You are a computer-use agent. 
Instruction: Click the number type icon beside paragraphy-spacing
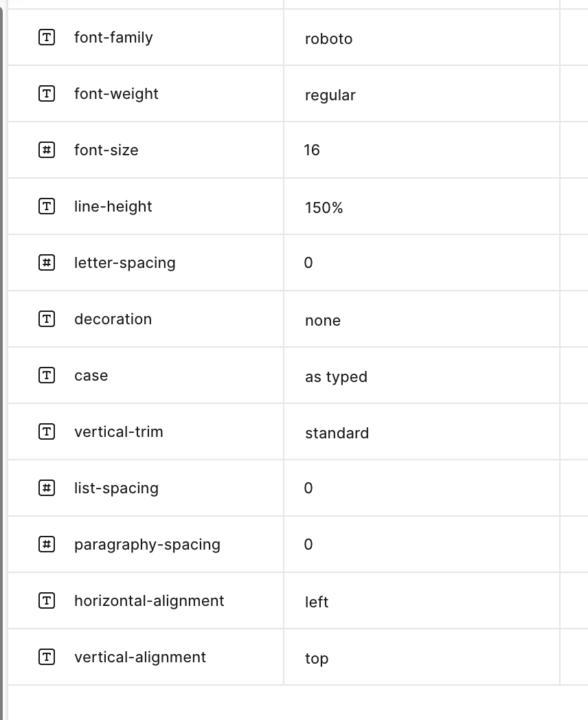coord(46,545)
